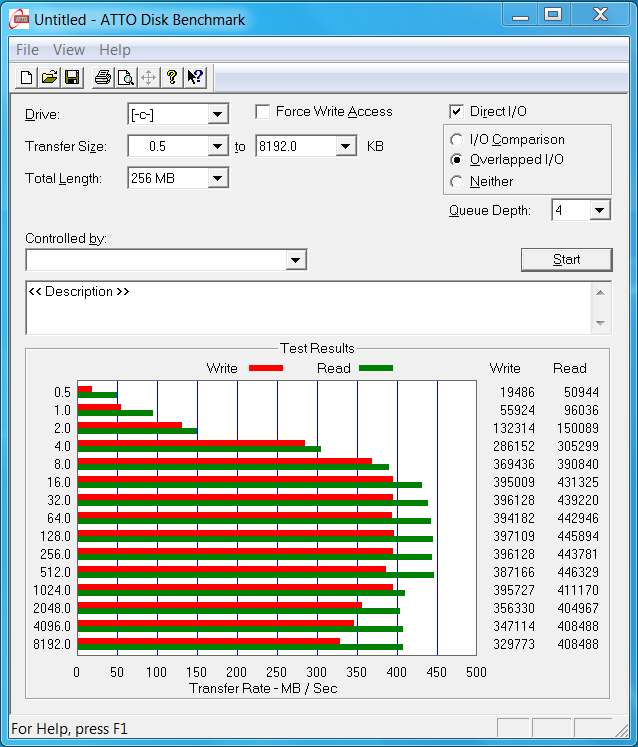638x747 pixels.
Task: Open the Queue Depth dropdown
Action: point(599,210)
